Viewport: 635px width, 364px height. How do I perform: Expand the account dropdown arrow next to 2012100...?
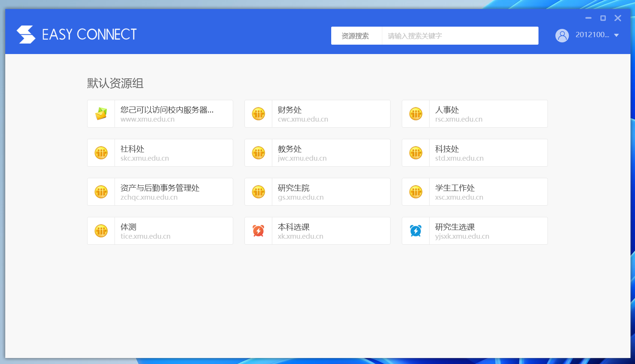coord(616,35)
